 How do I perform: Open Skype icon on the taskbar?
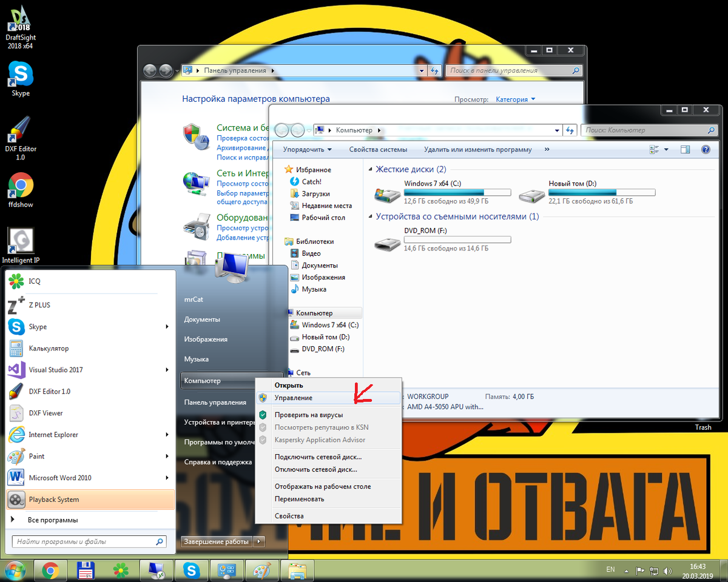coord(192,570)
